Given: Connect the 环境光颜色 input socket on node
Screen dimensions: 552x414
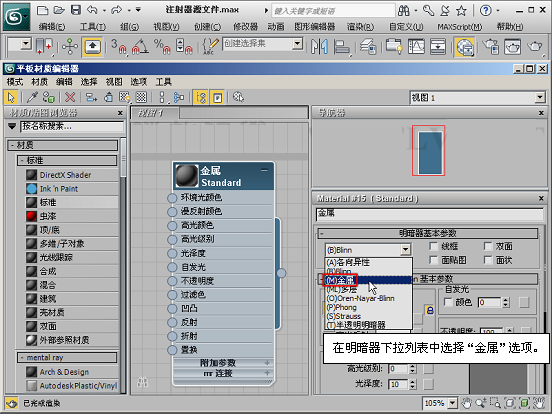Looking at the screenshot, I should pos(172,198).
